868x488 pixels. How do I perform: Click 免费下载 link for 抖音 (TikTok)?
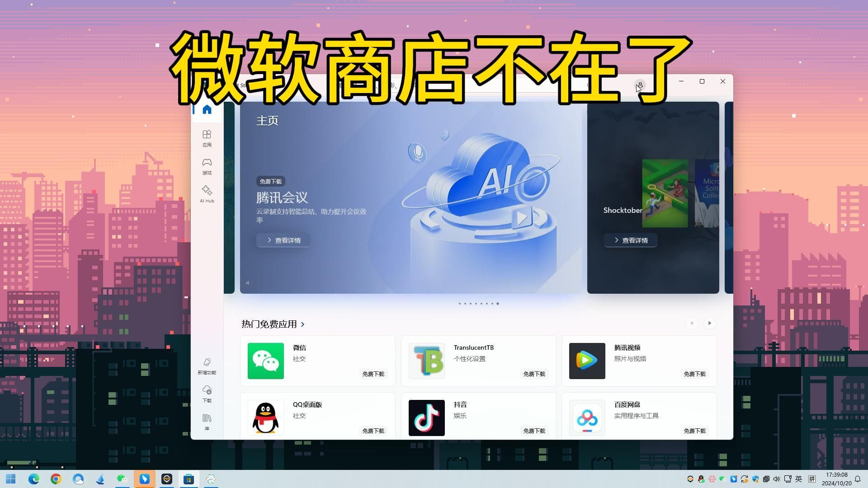(x=533, y=431)
